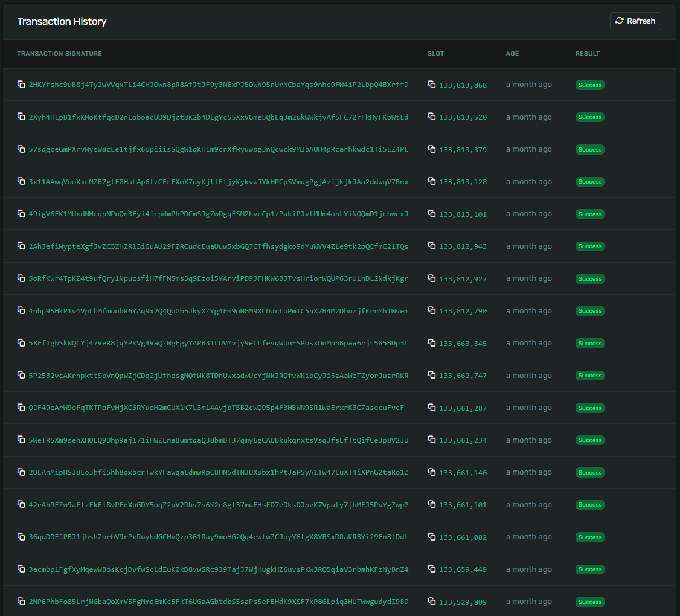Copy slot number 133,813,868
Screen dimensions: 680x616
(x=432, y=85)
